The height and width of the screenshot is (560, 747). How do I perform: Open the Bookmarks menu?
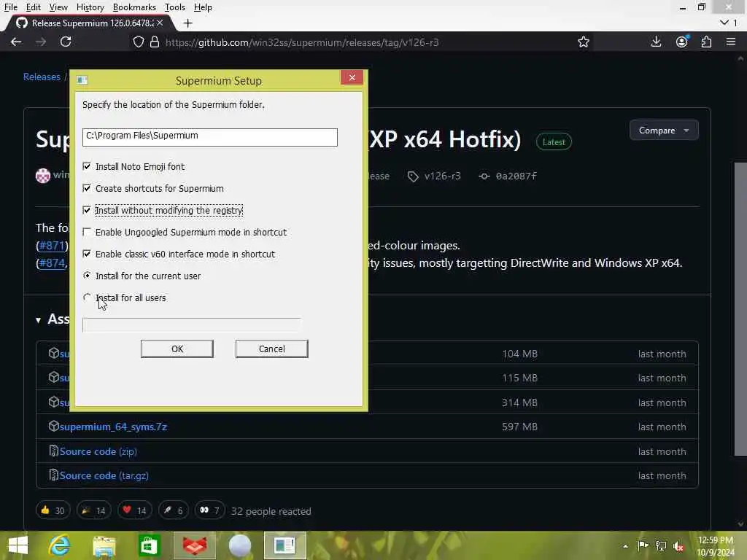point(134,7)
